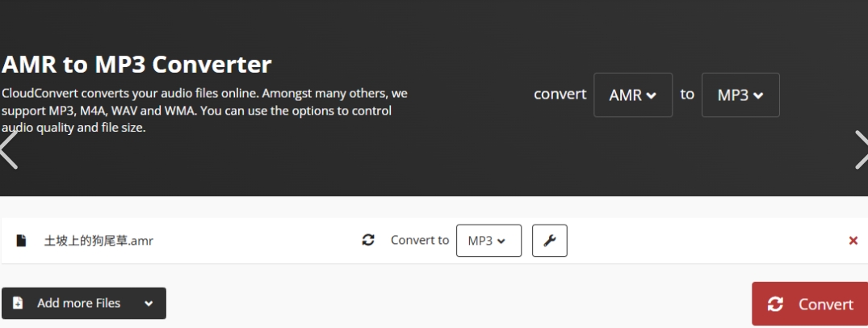Click the document icon beside 土坡上的狗尾草.amr
This screenshot has height=328, width=868.
pos(21,241)
